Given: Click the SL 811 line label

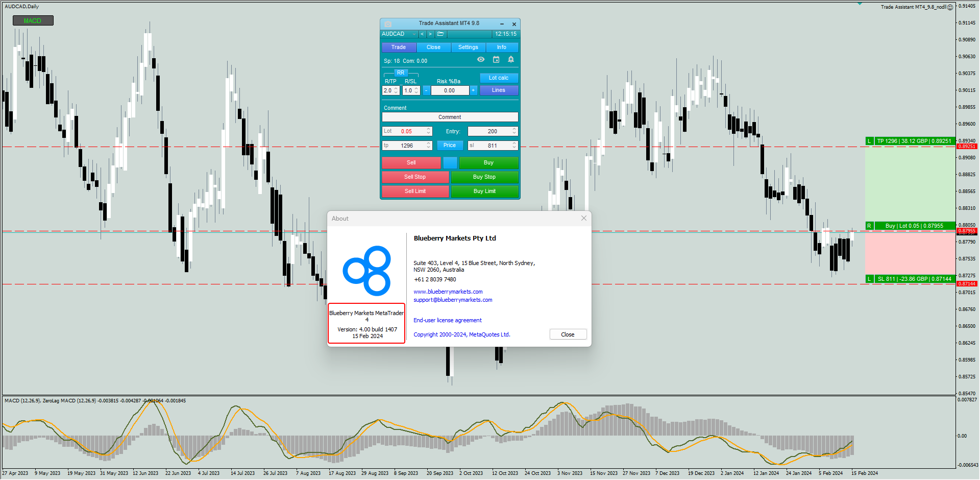Looking at the screenshot, I should tap(914, 279).
